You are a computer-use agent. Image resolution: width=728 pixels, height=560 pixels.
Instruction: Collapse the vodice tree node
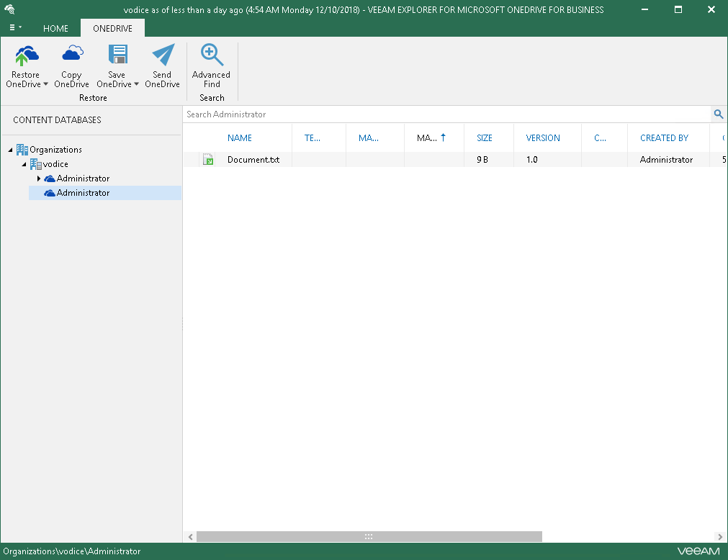(24, 164)
